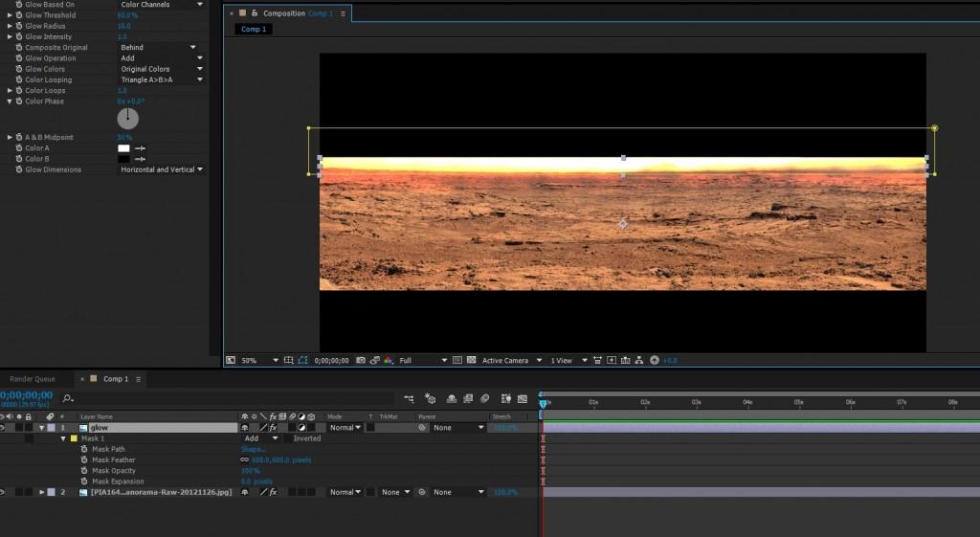Toggle the mask and shape path visibility icon
The width and height of the screenshot is (980, 537).
(302, 361)
